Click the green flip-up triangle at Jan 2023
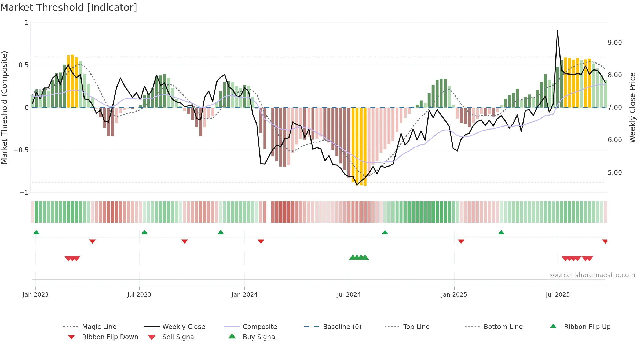Screen dimensions: 644x362 tap(36, 232)
